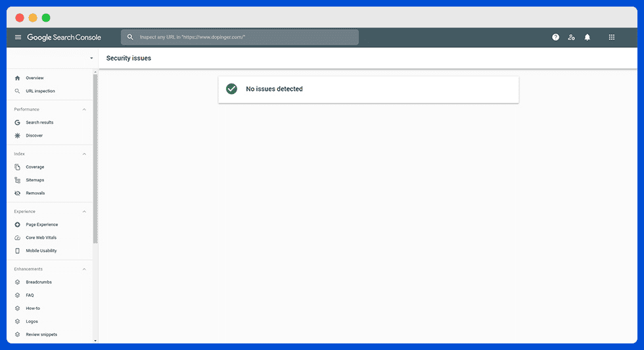Viewport: 644px width, 350px height.
Task: Focus the Inspect any URL search field
Action: 240,37
